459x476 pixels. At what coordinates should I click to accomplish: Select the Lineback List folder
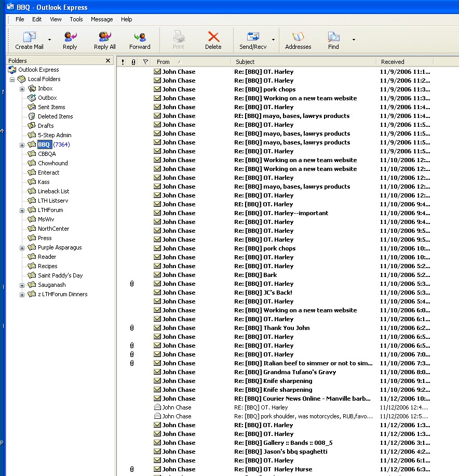coord(53,191)
